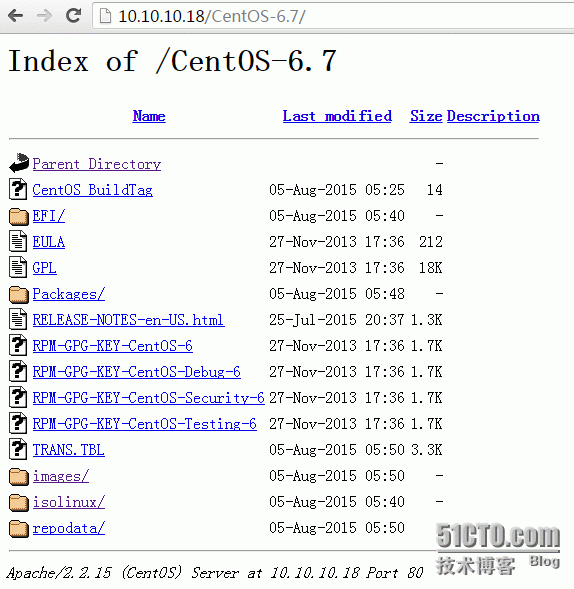This screenshot has width=574, height=589.
Task: Sort listing by the Description header
Action: pos(493,116)
